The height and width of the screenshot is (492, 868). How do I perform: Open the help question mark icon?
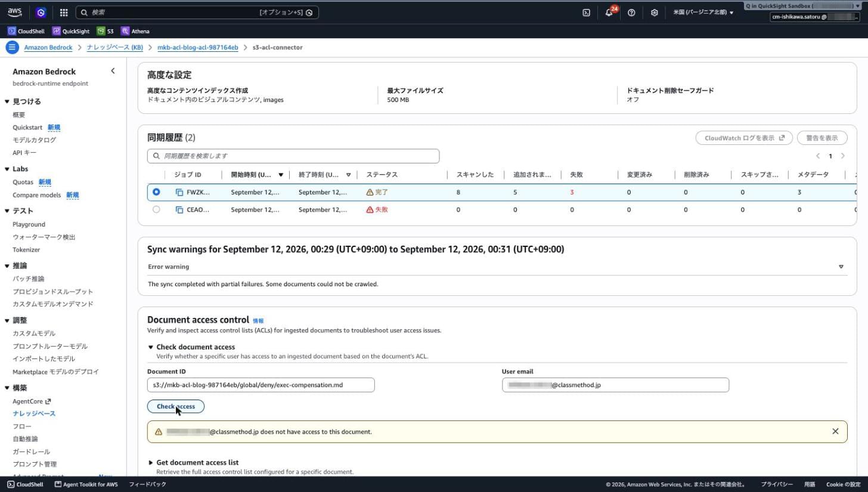(x=631, y=13)
